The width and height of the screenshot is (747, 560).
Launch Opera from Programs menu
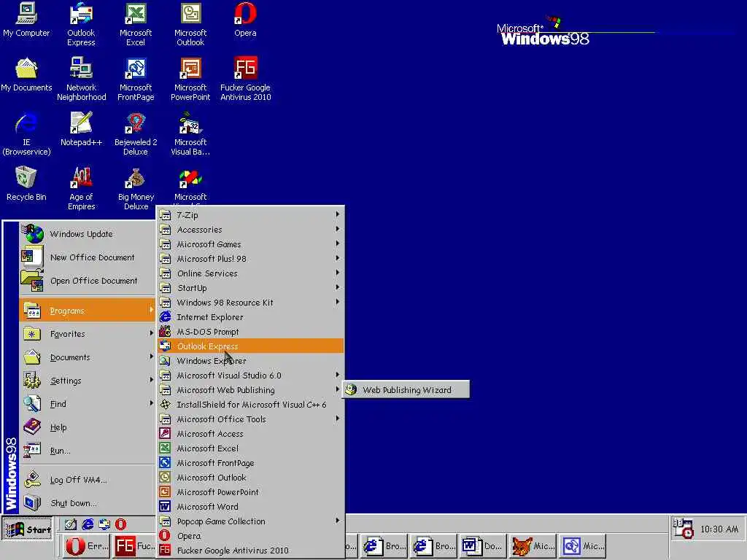[x=251, y=536]
